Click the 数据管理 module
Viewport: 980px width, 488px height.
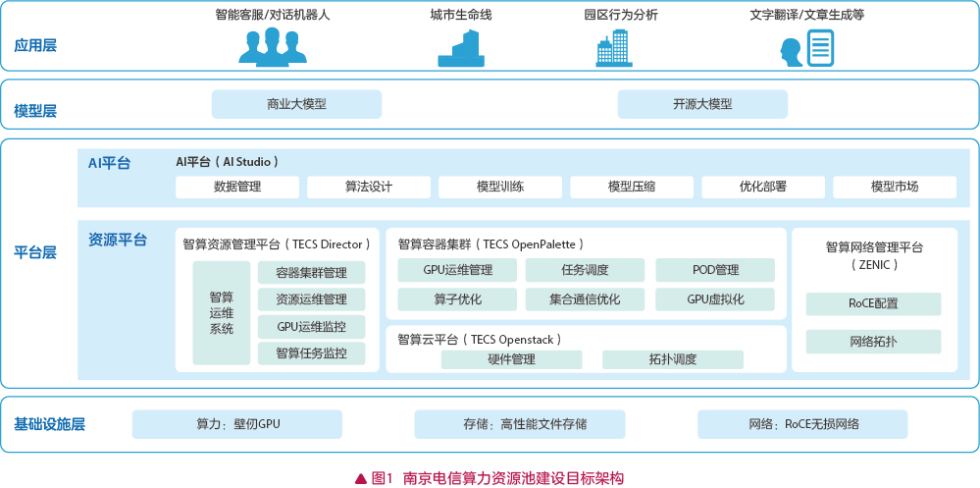237,188
